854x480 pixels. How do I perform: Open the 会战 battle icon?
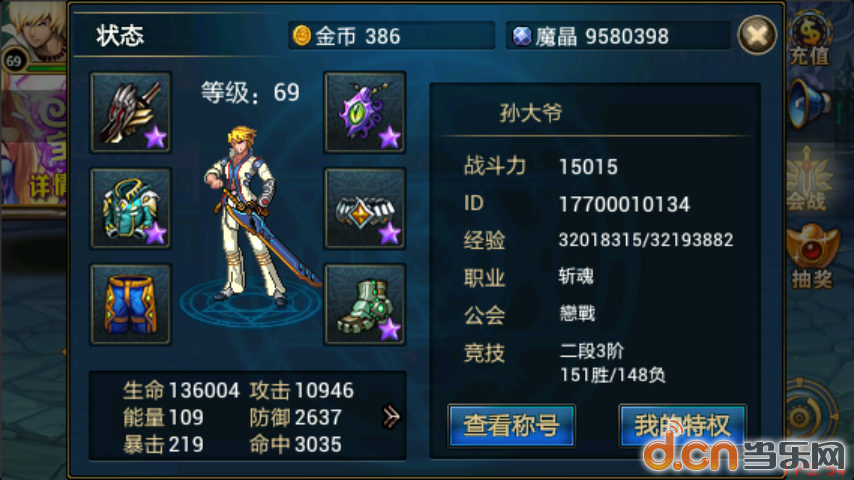[x=809, y=180]
